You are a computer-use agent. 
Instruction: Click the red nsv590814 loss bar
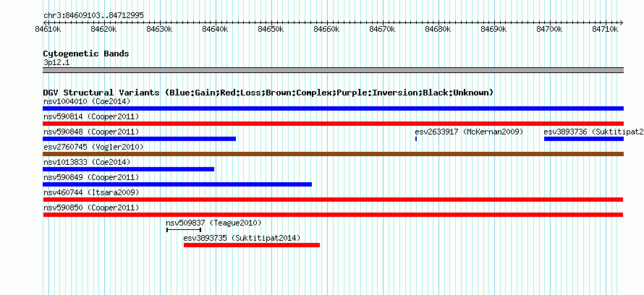click(x=333, y=124)
